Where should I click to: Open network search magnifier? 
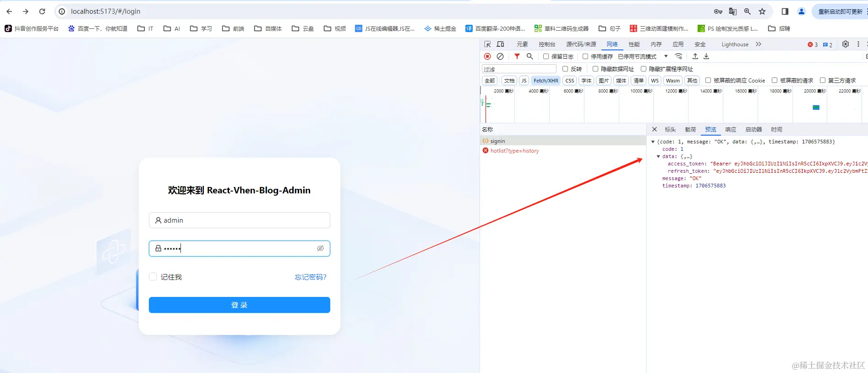click(530, 56)
